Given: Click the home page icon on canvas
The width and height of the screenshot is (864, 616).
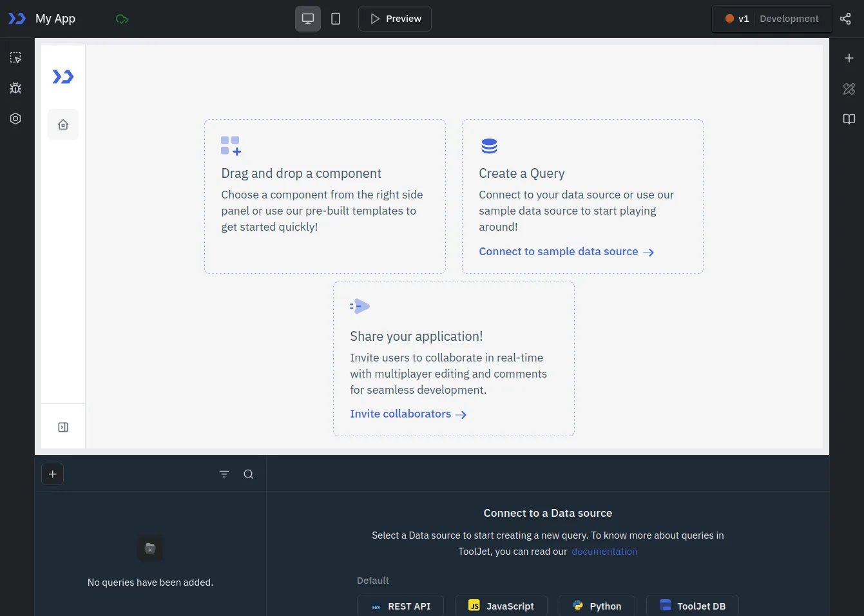Looking at the screenshot, I should 63,124.
